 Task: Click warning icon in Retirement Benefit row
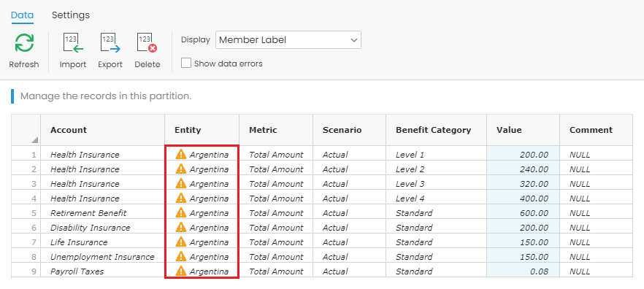181,212
